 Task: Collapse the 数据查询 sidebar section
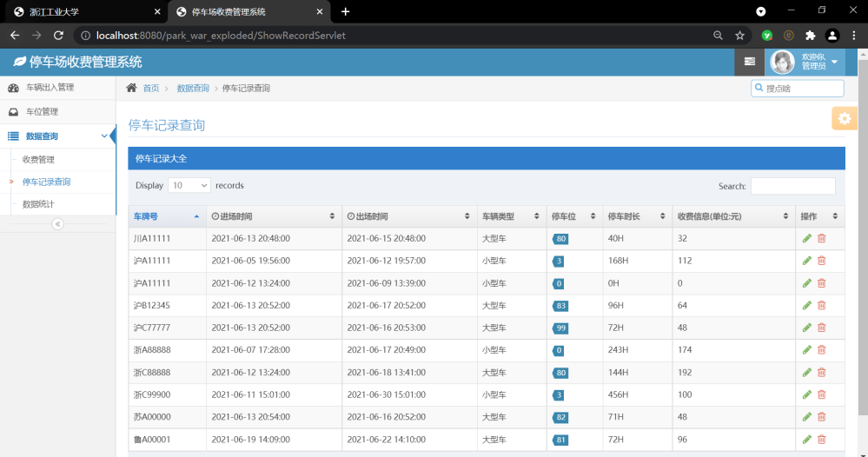click(57, 136)
